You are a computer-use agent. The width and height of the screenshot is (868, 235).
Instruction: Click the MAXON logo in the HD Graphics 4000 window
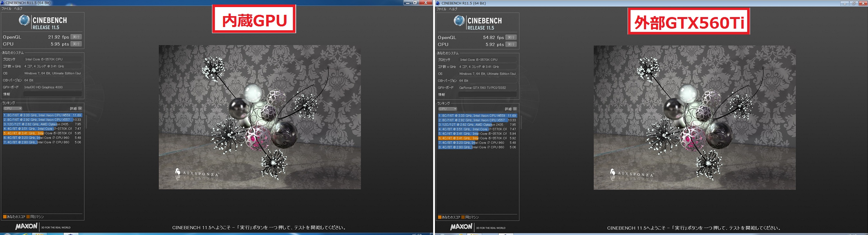point(26,227)
